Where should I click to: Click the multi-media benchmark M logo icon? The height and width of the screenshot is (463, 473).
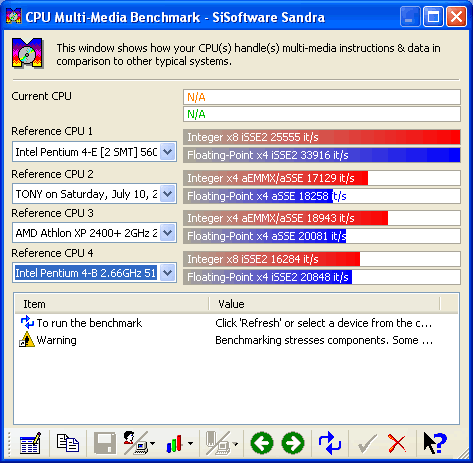[x=28, y=53]
